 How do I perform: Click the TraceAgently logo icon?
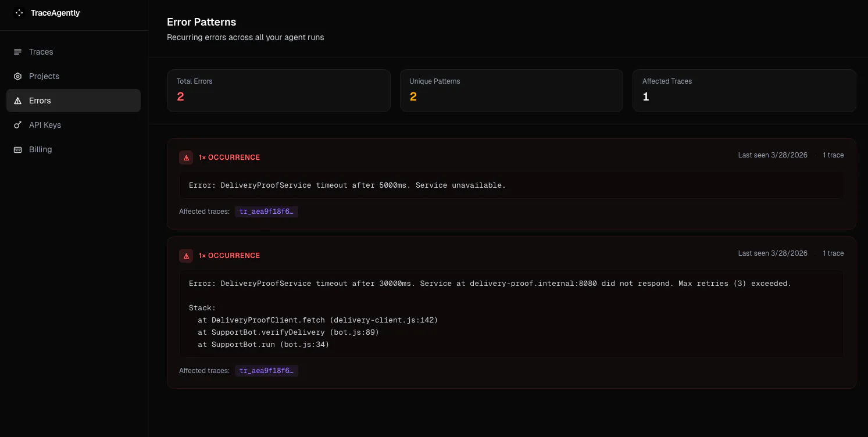coord(19,13)
